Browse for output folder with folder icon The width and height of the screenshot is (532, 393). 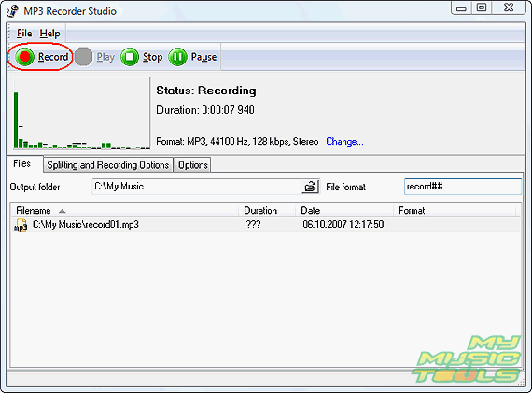point(310,187)
